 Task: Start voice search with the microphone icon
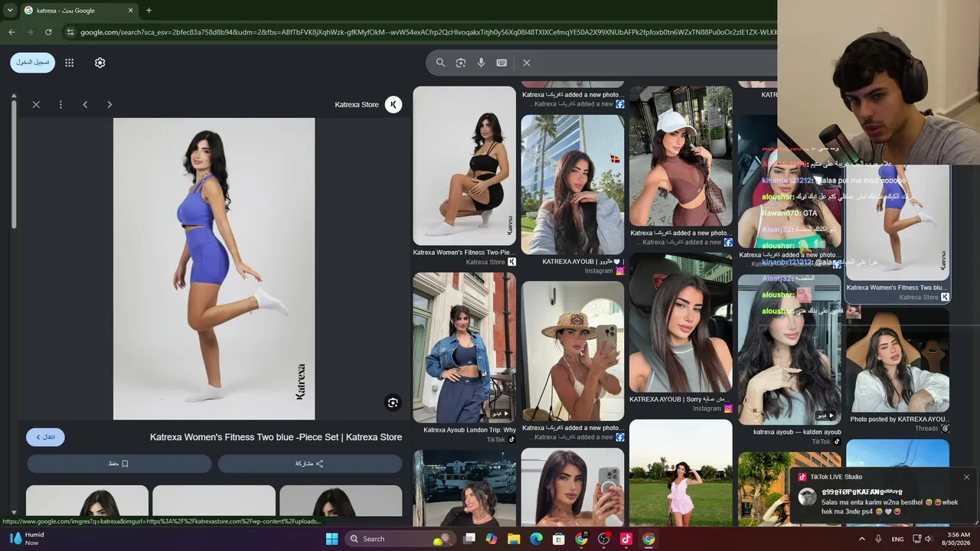coord(482,63)
